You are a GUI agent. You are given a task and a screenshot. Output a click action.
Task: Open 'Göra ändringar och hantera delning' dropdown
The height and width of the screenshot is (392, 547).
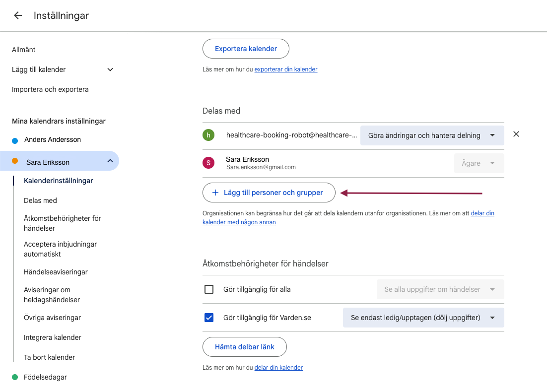(x=432, y=135)
